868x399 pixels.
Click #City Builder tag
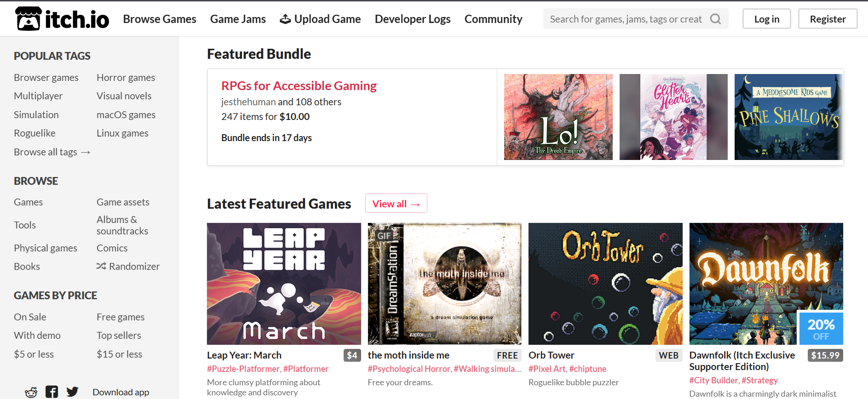pyautogui.click(x=713, y=381)
